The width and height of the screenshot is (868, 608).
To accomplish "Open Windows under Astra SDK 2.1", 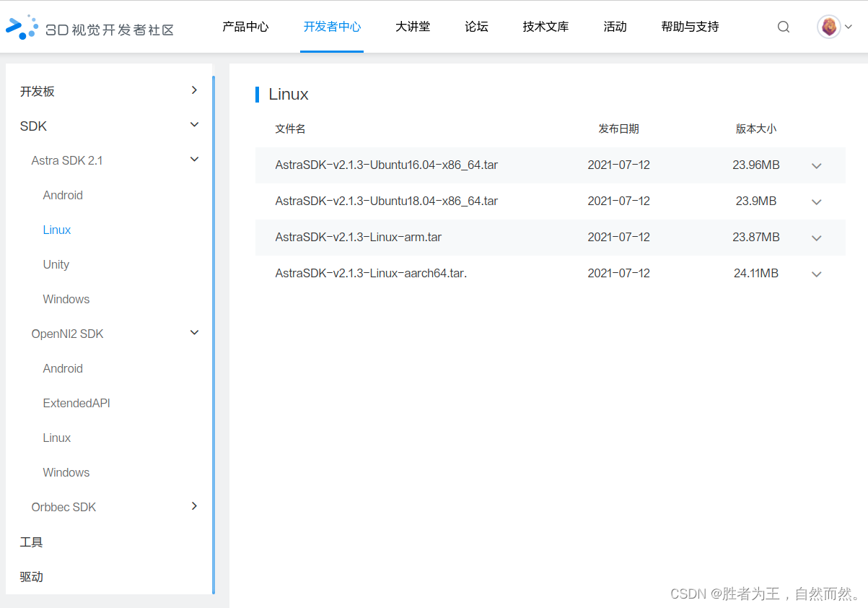I will click(66, 299).
